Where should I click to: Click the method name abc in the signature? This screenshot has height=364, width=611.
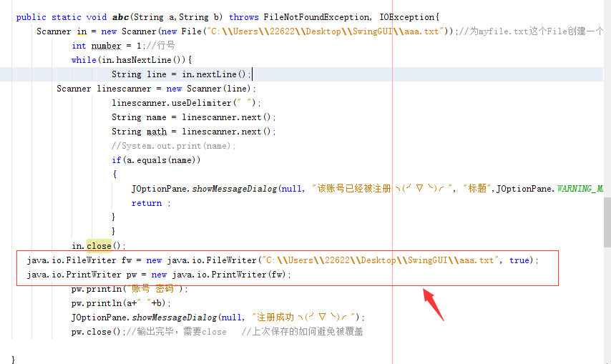(x=120, y=17)
